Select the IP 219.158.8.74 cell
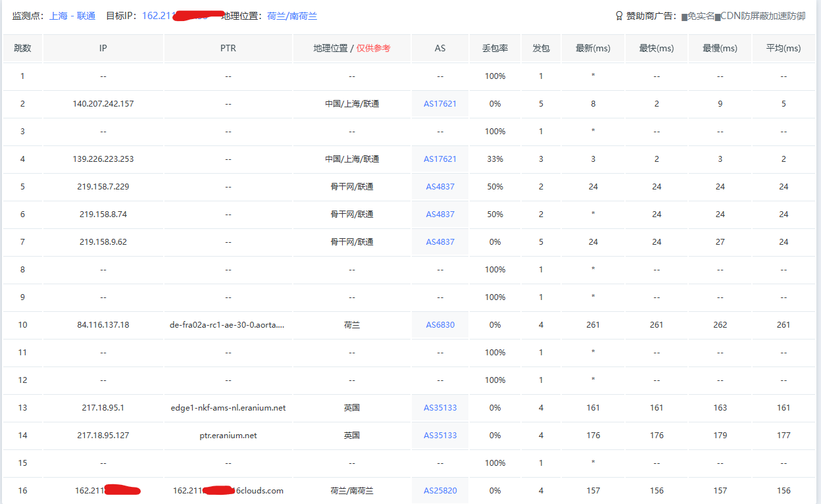The width and height of the screenshot is (821, 504). click(103, 214)
